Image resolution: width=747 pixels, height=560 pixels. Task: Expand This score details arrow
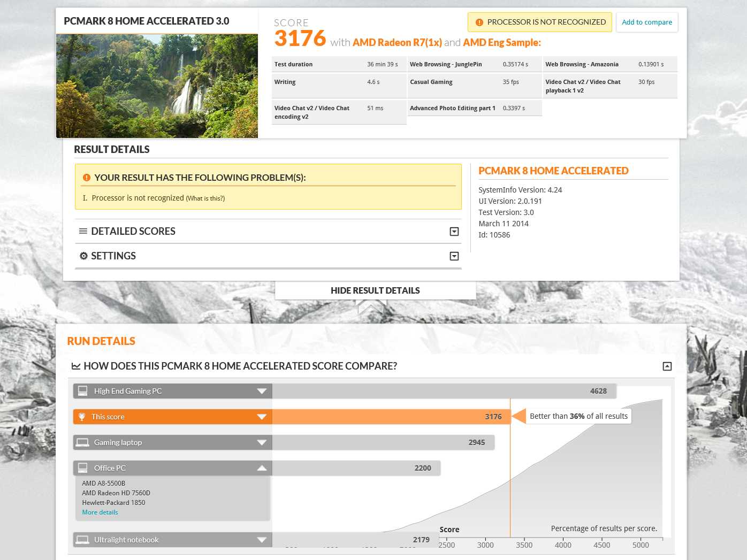[x=262, y=417]
